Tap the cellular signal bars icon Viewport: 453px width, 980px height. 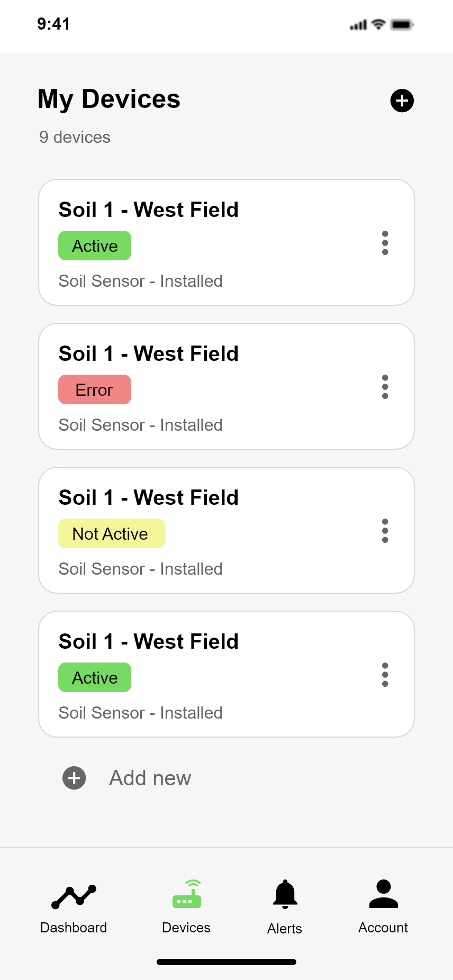tap(358, 25)
